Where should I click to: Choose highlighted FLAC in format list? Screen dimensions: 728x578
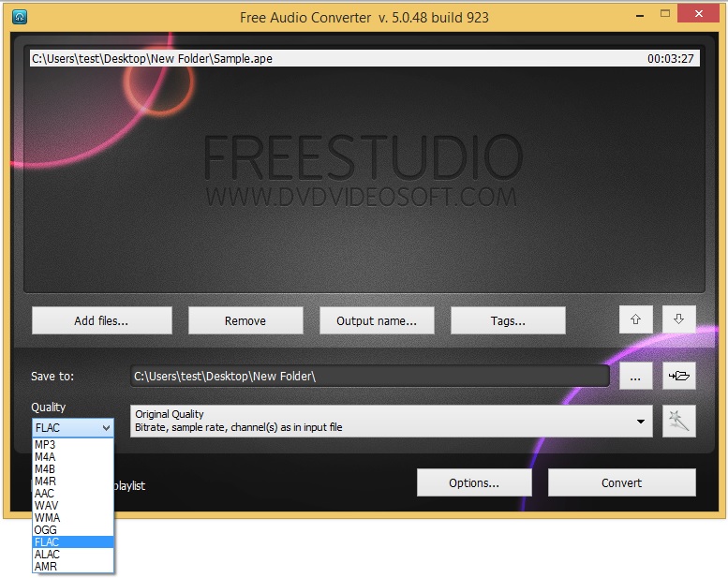tap(73, 541)
